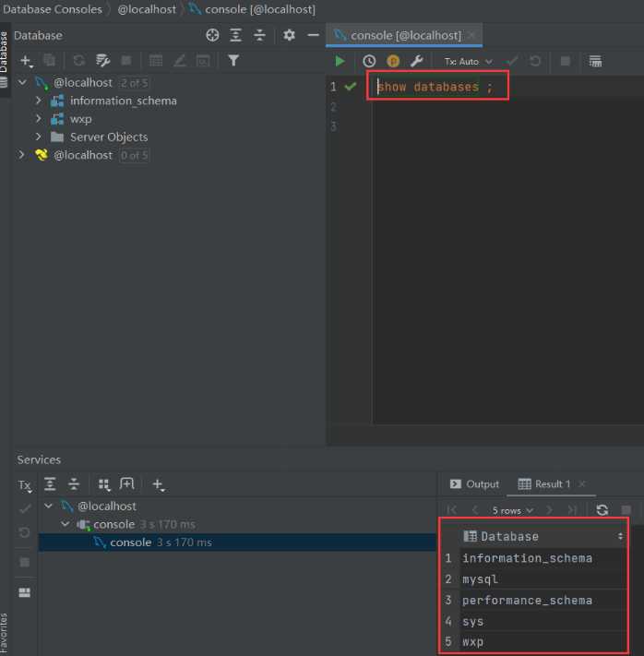Expand all nodes in Database panel
The height and width of the screenshot is (656, 644).
tap(235, 35)
